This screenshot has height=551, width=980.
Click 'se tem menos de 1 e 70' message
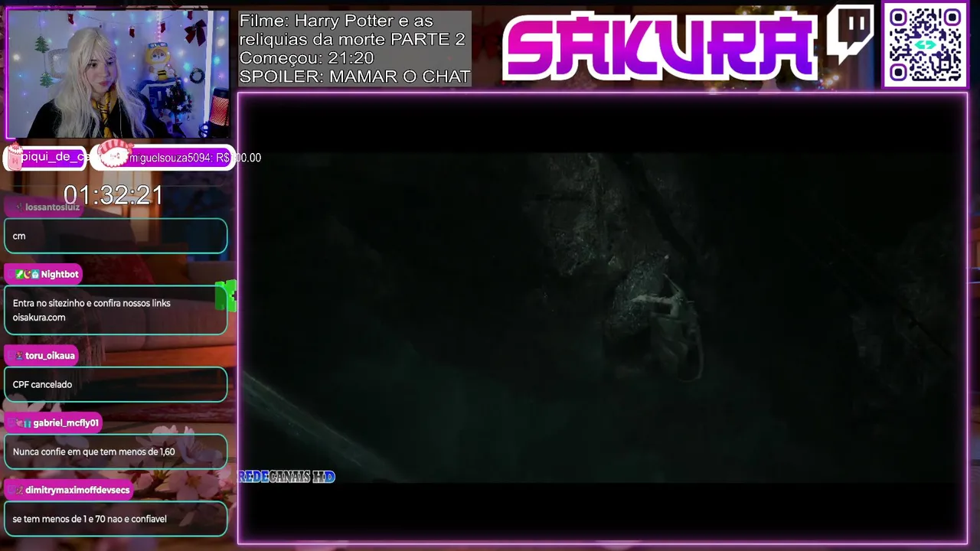coord(116,519)
